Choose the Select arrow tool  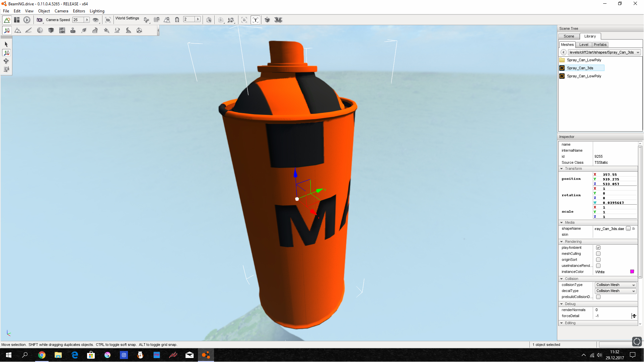point(6,44)
